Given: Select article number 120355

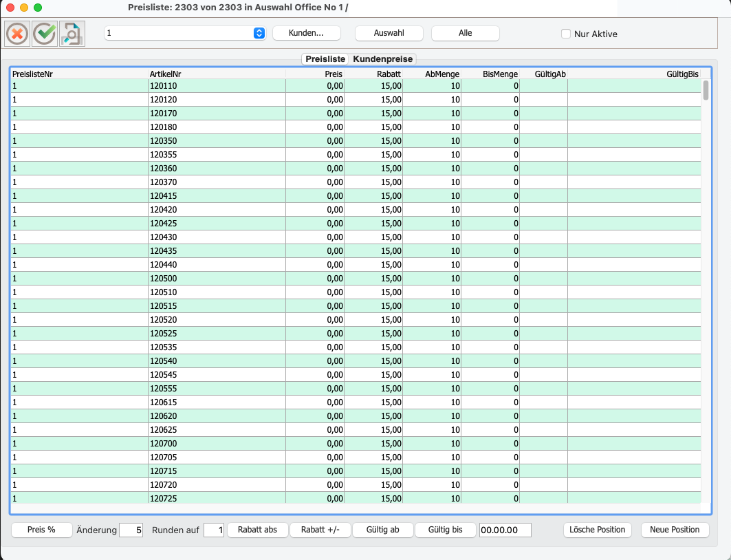Looking at the screenshot, I should [163, 154].
